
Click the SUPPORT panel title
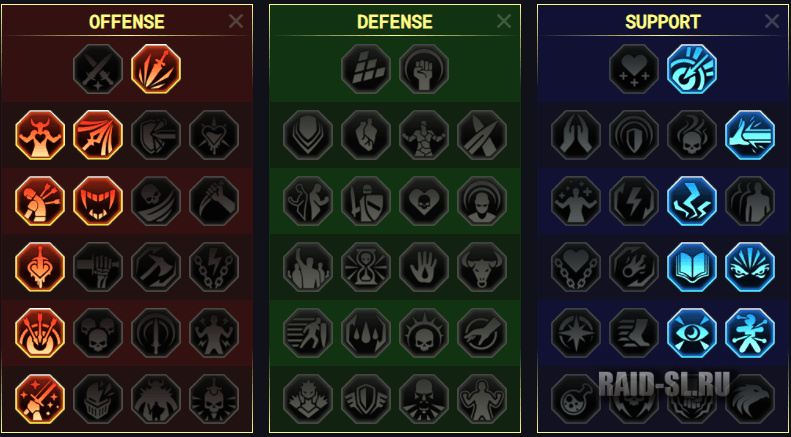pos(663,22)
